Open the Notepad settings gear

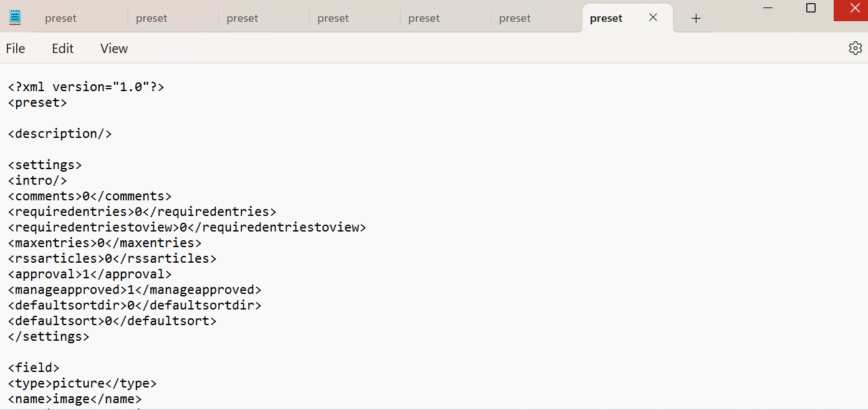pyautogui.click(x=855, y=48)
